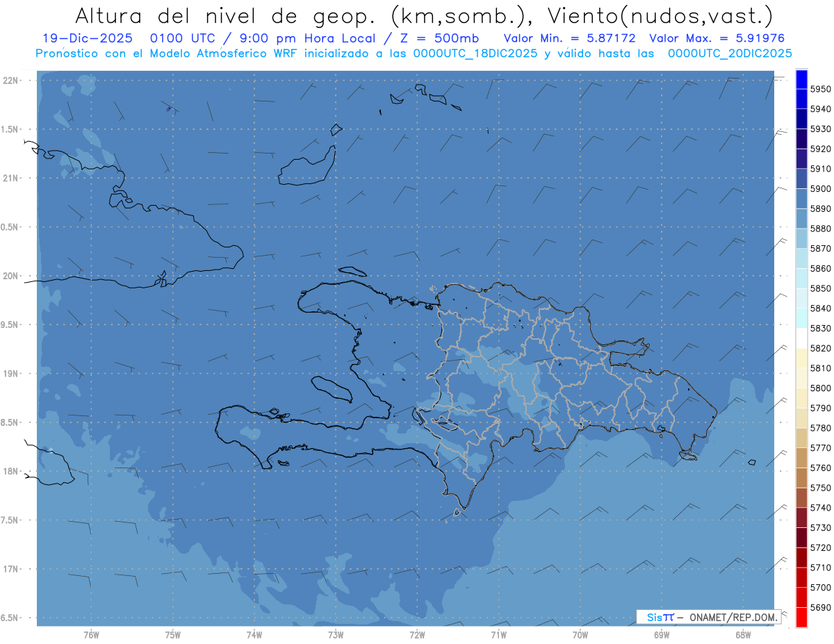Click the white swatch between 5820 and 5830
Image resolution: width=834 pixels, height=644 pixels.
coord(801,338)
